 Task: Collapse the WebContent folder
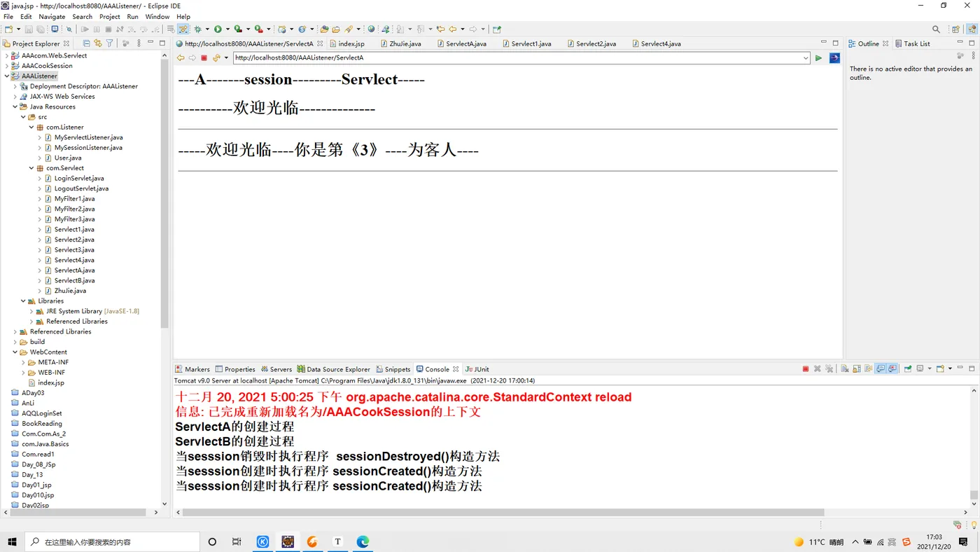[15, 352]
